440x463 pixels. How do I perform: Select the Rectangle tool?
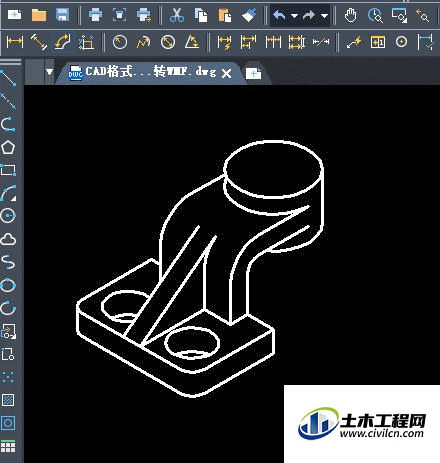[x=8, y=170]
